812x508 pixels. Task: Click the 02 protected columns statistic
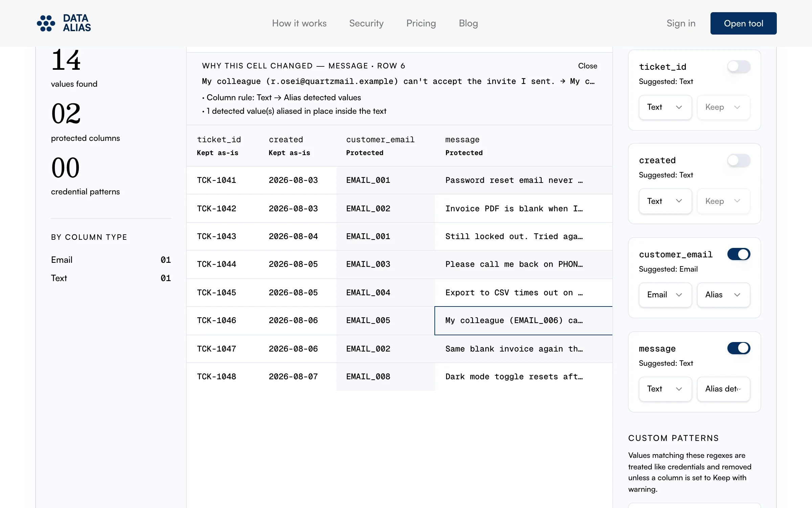[x=85, y=122]
